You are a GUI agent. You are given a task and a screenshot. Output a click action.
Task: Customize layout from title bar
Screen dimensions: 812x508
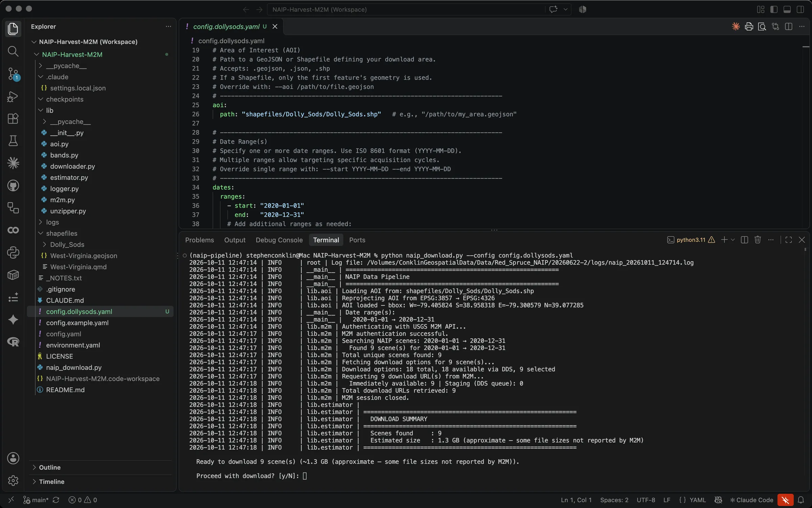coord(761,9)
